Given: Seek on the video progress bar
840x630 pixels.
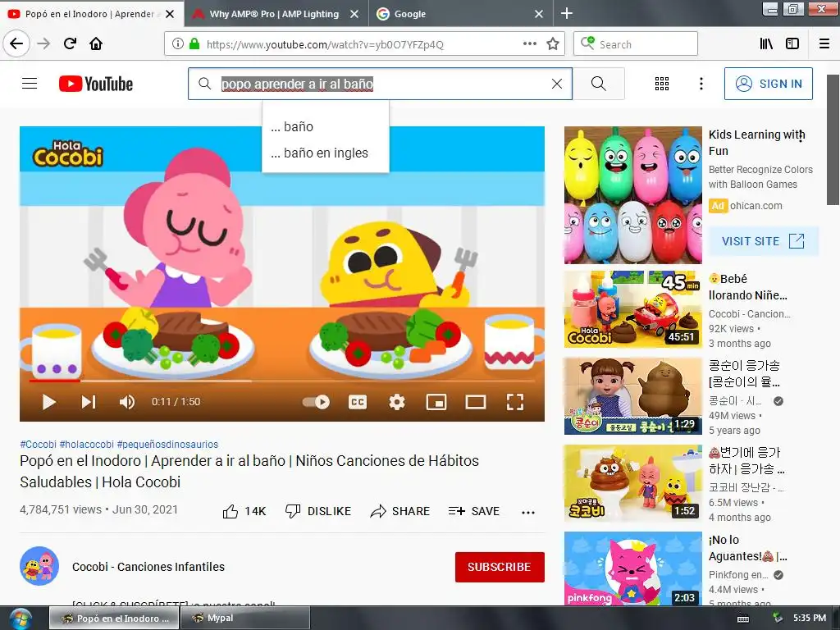Looking at the screenshot, I should 282,381.
